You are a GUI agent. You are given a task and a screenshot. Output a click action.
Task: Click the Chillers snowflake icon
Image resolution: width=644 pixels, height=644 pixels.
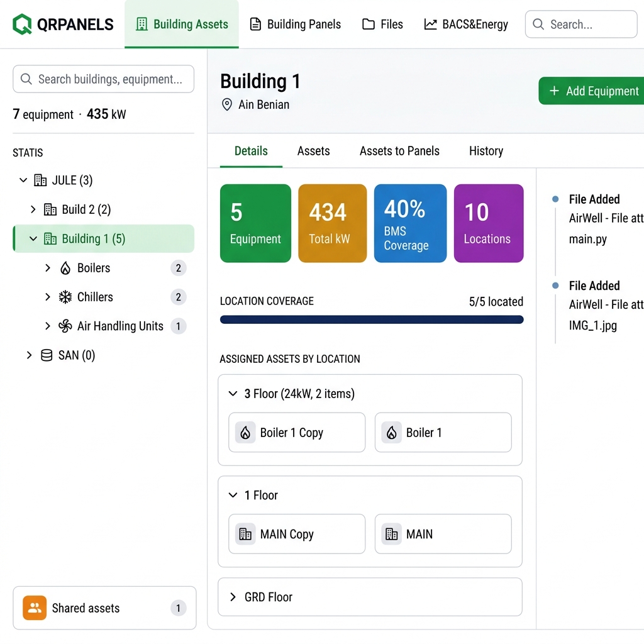click(65, 297)
